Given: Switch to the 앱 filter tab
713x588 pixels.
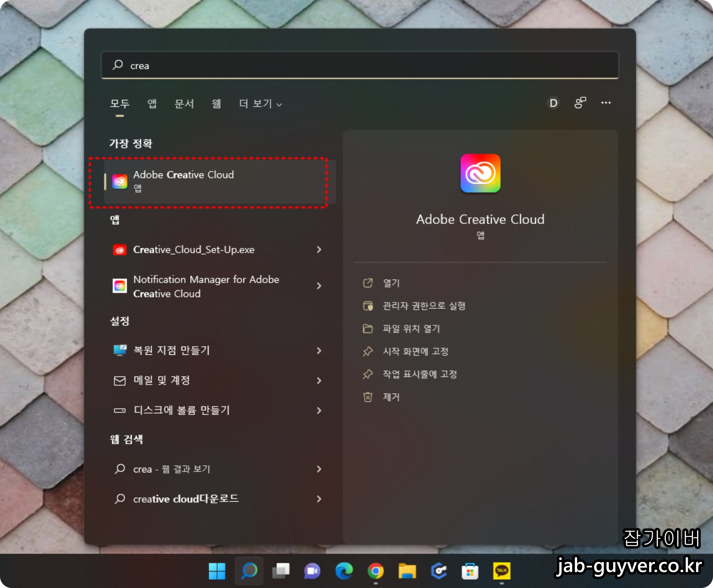Looking at the screenshot, I should tap(152, 104).
